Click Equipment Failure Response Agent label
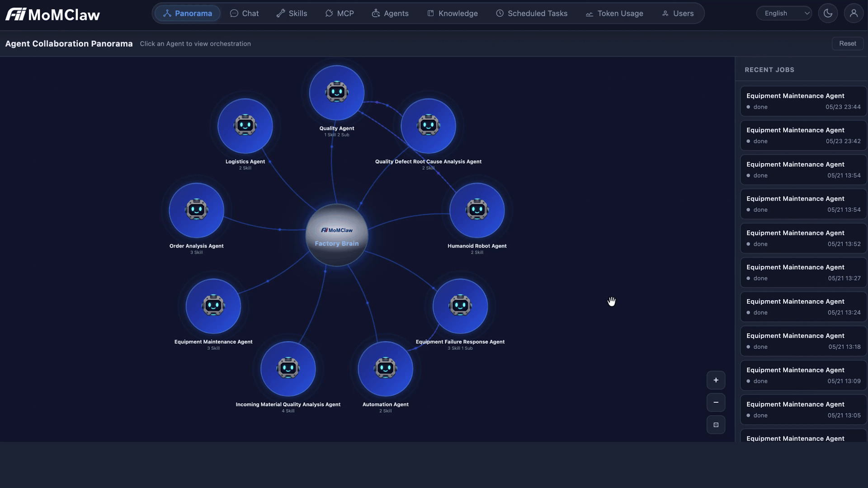 460,342
